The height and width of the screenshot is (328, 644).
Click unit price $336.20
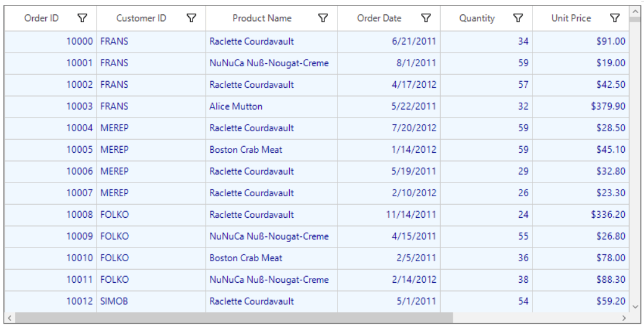[581, 215]
